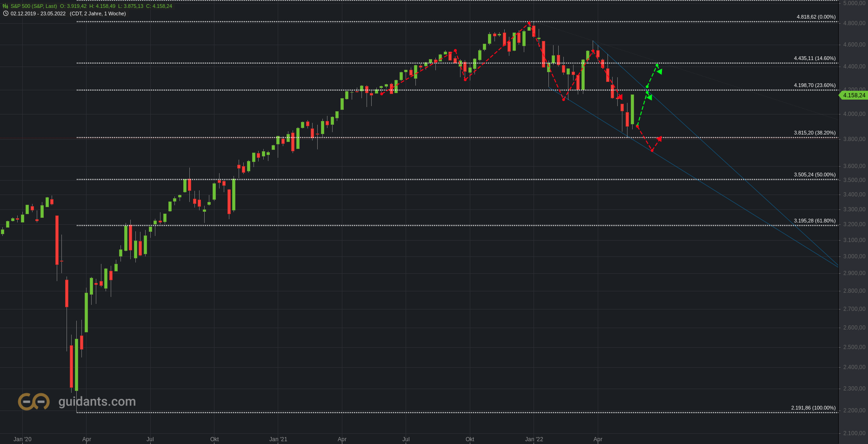
Task: Click the close value C: 4.158,24 in header
Action: (159, 6)
